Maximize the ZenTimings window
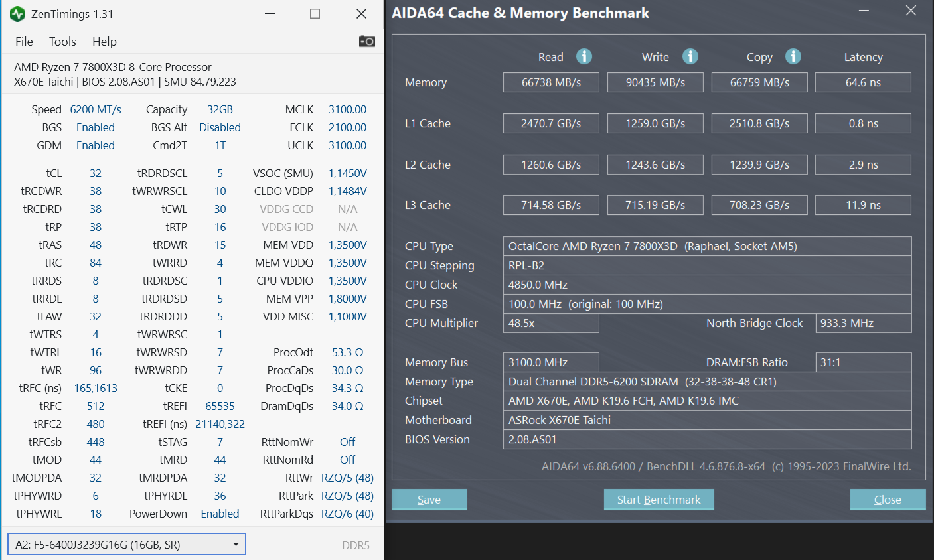Image resolution: width=934 pixels, height=560 pixels. (x=315, y=14)
